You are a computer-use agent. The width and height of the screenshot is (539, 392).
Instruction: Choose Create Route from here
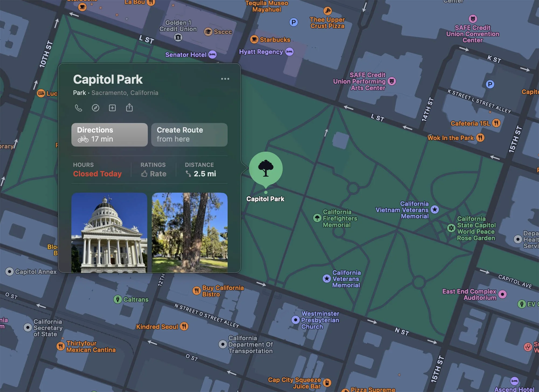click(x=189, y=135)
